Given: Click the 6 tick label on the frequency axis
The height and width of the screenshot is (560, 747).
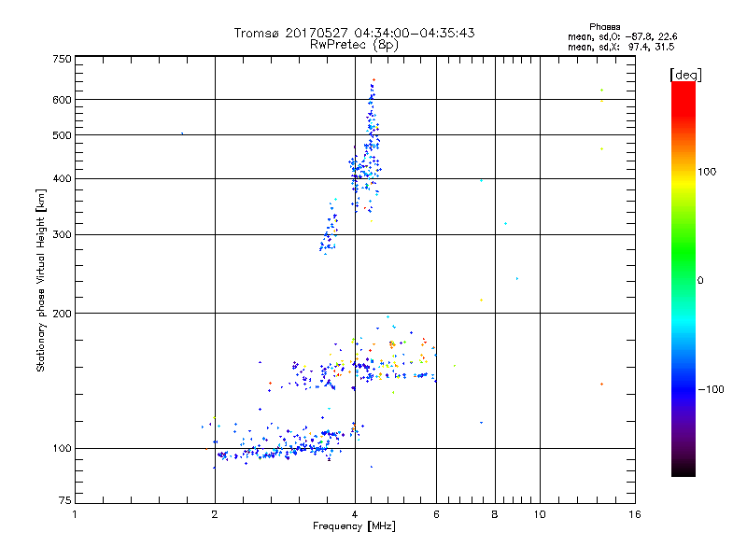Looking at the screenshot, I should [436, 514].
